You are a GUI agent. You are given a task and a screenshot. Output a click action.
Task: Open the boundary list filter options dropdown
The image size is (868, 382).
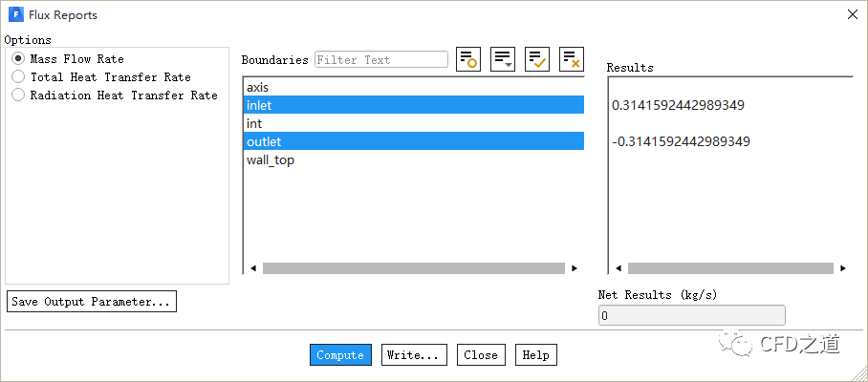(x=503, y=59)
